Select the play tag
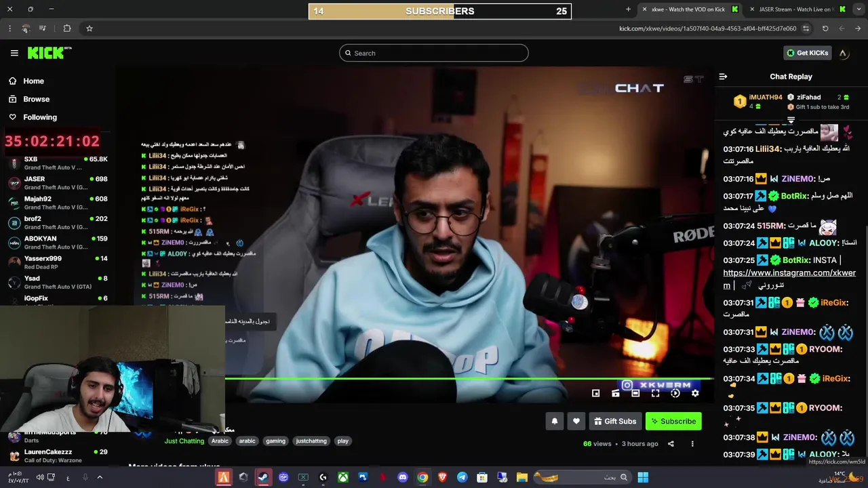The height and width of the screenshot is (488, 868). [343, 441]
